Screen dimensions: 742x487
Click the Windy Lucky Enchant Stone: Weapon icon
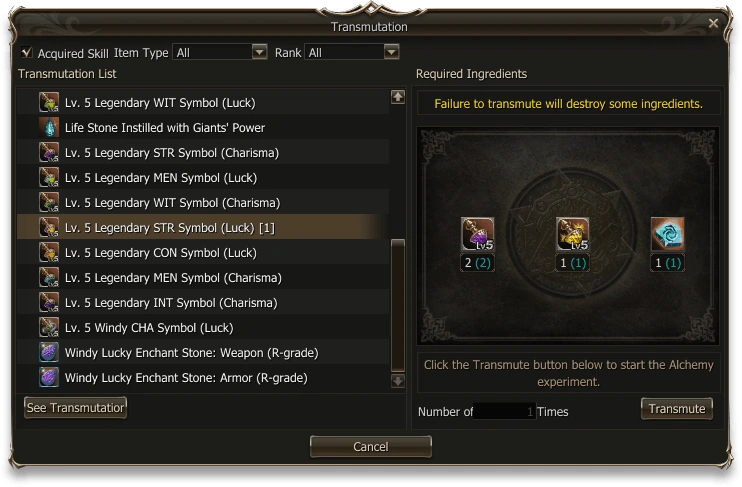coord(49,353)
